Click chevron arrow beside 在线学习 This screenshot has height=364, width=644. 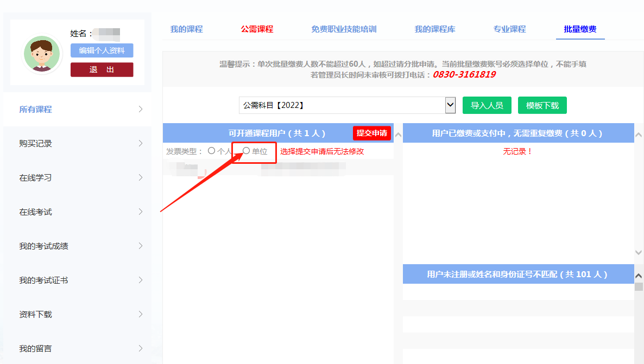pos(141,177)
